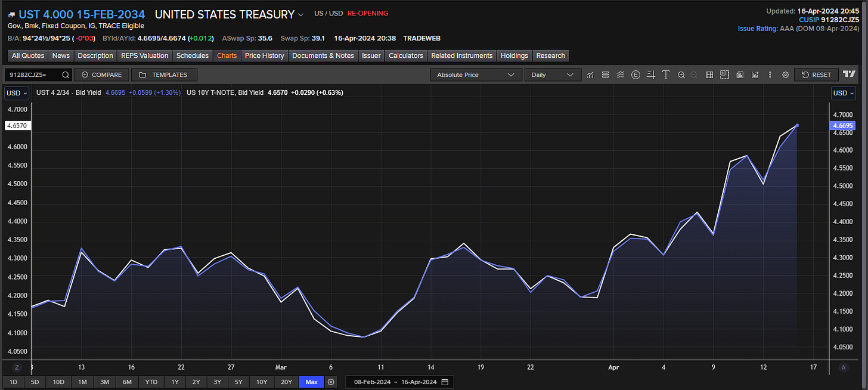Select the Max period
Image resolution: width=868 pixels, height=390 pixels.
click(311, 382)
